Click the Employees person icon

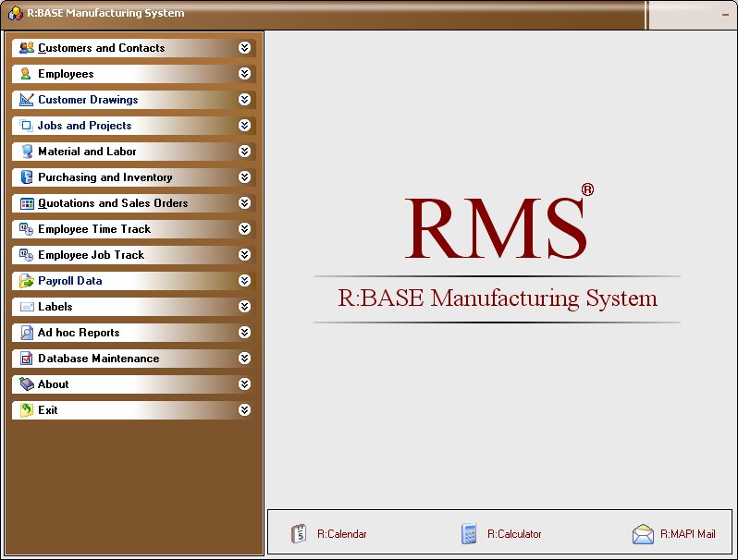26,73
